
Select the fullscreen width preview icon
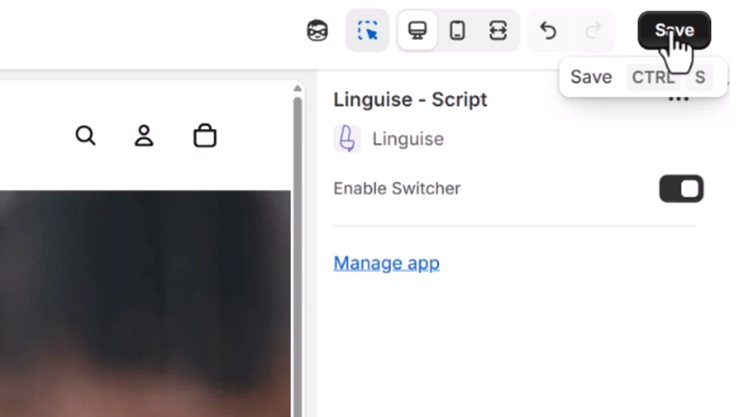498,31
